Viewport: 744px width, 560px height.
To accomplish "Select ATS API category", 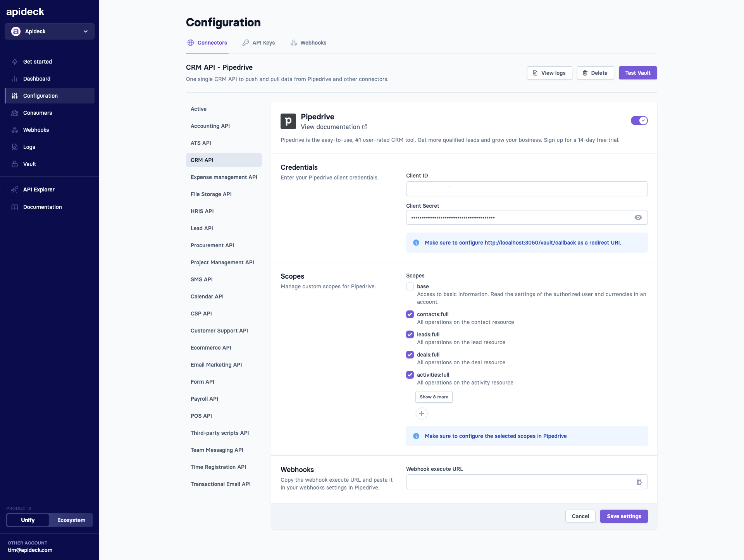I will pyautogui.click(x=224, y=143).
